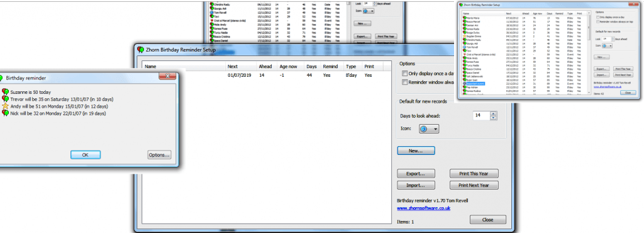This screenshot has width=644, height=233.
Task: Click Export... button in small top-right window
Action: (x=602, y=69)
